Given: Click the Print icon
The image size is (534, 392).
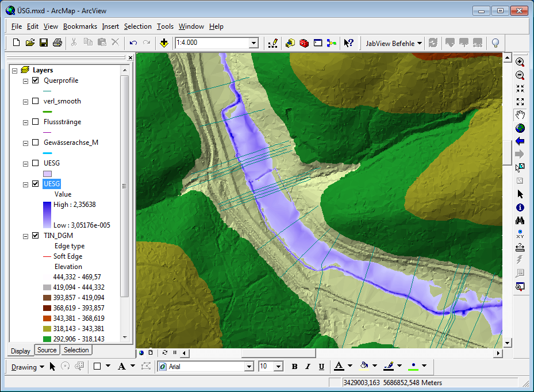Looking at the screenshot, I should [57, 43].
